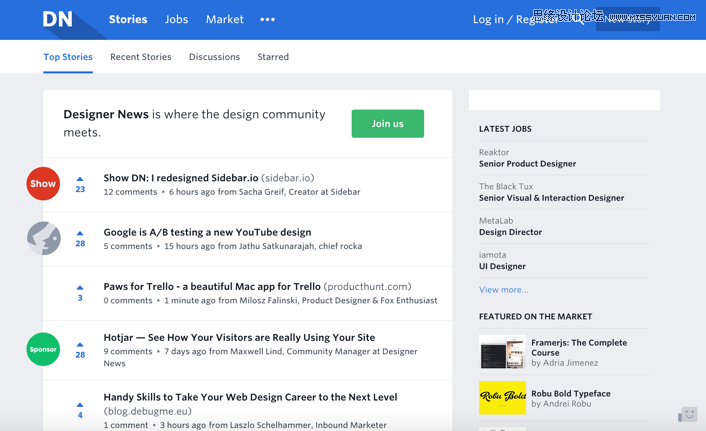Click the gray avatar beside Google story
Viewport: 706px width, 431px height.
click(x=43, y=238)
